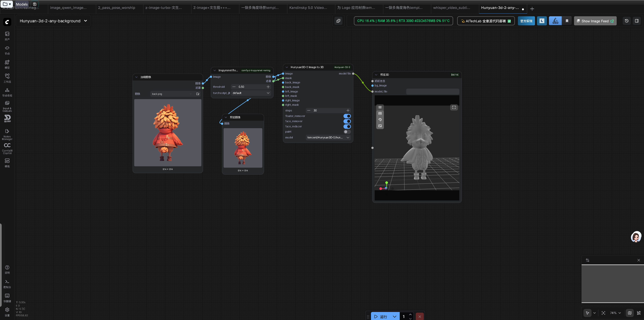Increase steps value with plus button
The height and width of the screenshot is (320, 644).
pos(348,111)
